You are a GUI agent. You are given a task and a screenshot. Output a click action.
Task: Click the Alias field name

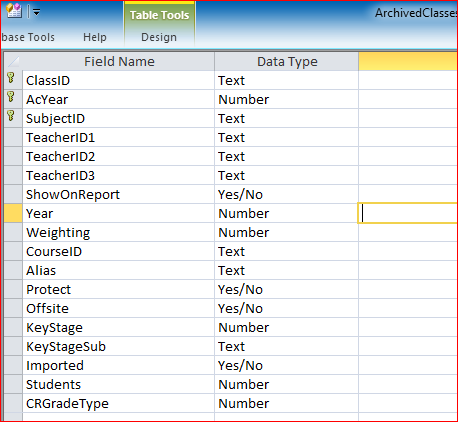coord(41,271)
